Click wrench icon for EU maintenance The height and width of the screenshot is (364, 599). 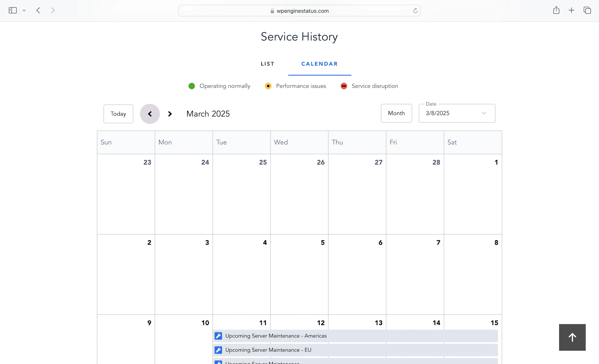pos(218,350)
